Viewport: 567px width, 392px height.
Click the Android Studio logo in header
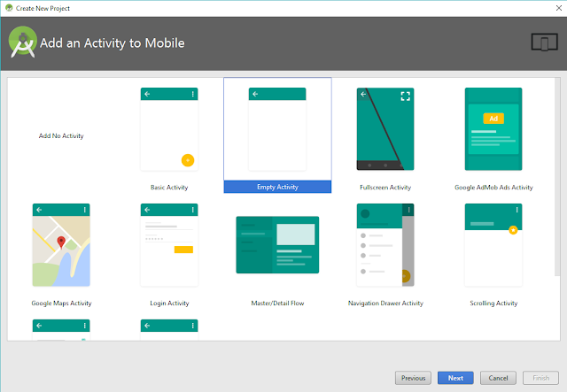[x=23, y=42]
